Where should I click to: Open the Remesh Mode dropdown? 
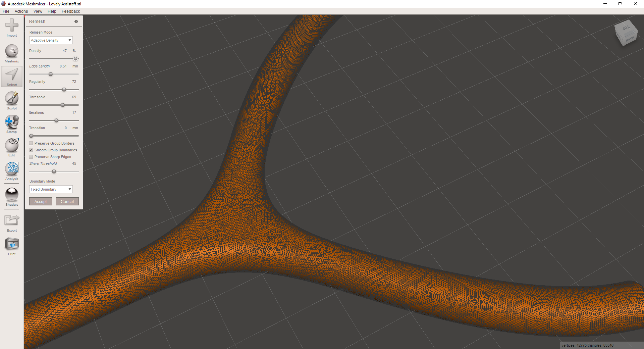click(51, 40)
